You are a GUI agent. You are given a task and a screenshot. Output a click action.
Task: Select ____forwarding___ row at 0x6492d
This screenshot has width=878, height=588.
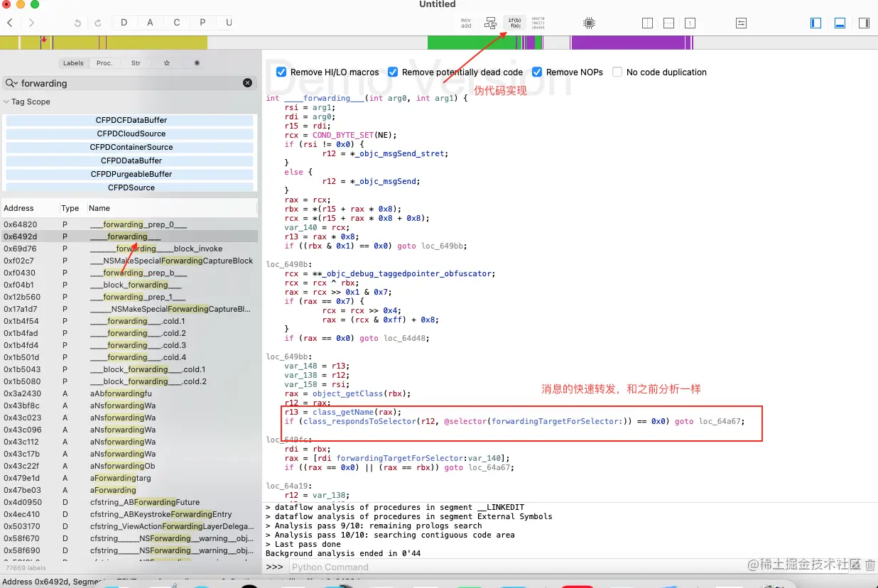[x=129, y=236]
